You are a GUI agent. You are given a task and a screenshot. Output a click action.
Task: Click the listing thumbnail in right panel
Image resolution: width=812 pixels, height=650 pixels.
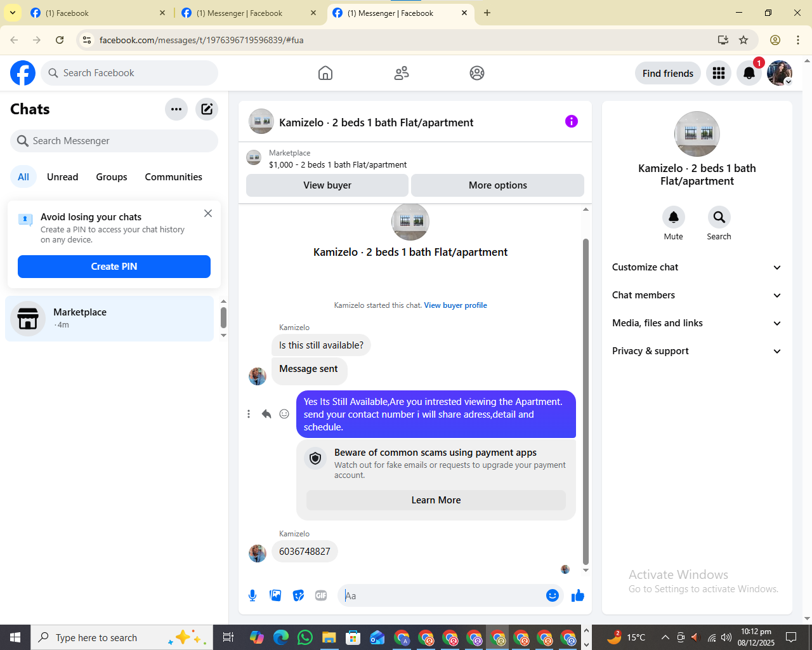pyautogui.click(x=697, y=134)
